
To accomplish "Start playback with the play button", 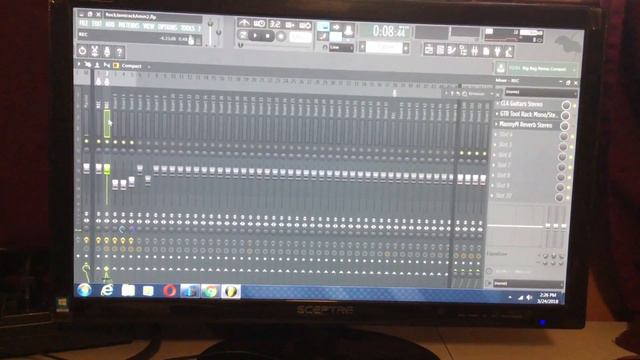I will click(256, 36).
